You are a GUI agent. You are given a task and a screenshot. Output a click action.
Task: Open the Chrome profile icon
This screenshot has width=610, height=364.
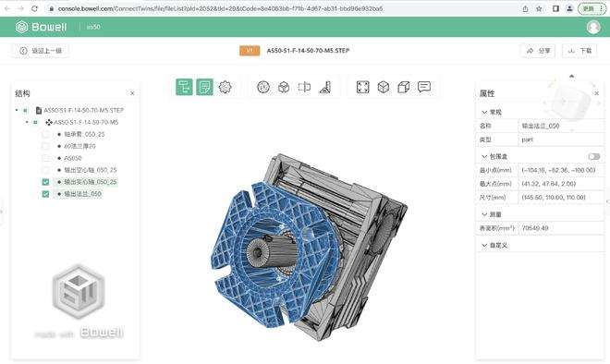tap(569, 8)
